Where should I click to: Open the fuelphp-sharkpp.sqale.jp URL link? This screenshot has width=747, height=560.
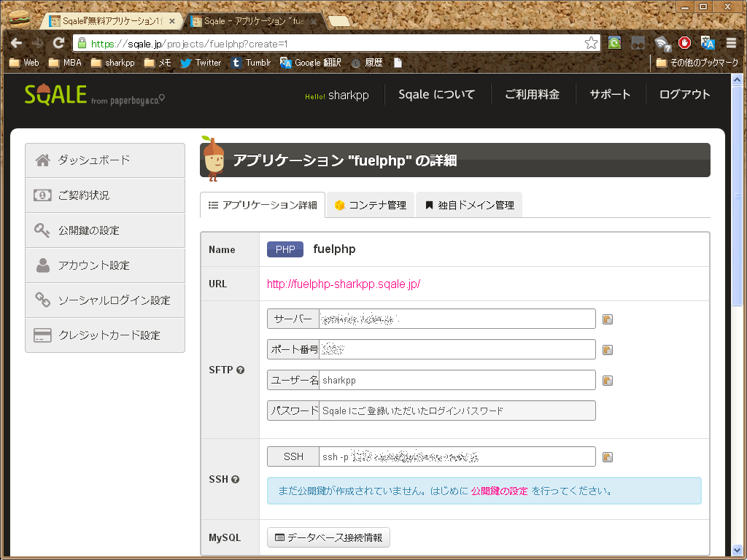344,284
